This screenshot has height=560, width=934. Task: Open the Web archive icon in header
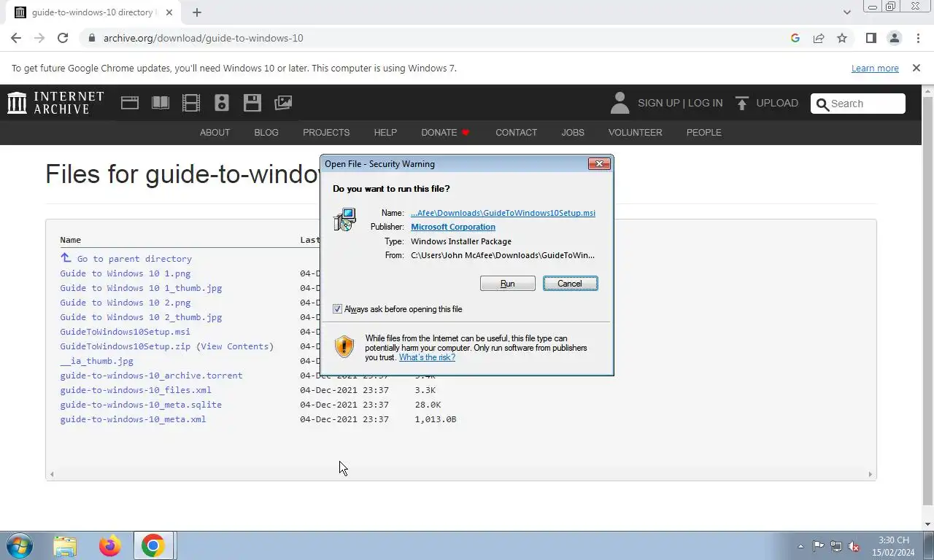[130, 103]
